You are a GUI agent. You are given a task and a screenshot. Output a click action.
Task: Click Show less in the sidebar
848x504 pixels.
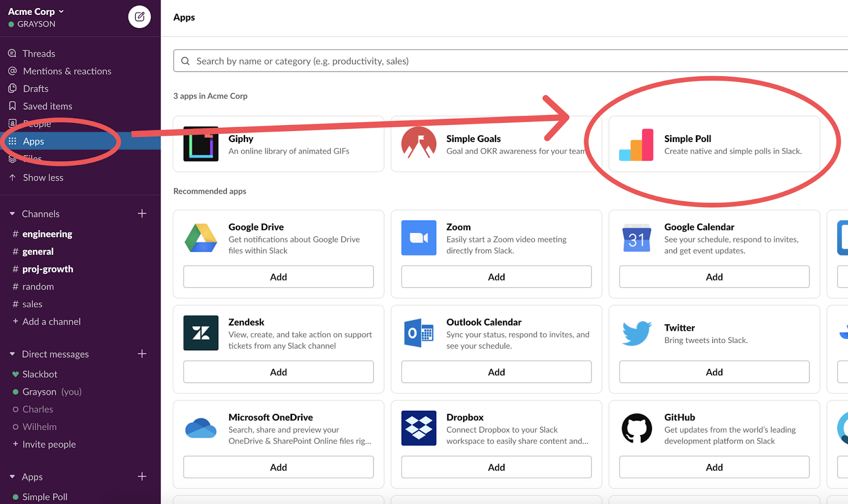pos(43,178)
